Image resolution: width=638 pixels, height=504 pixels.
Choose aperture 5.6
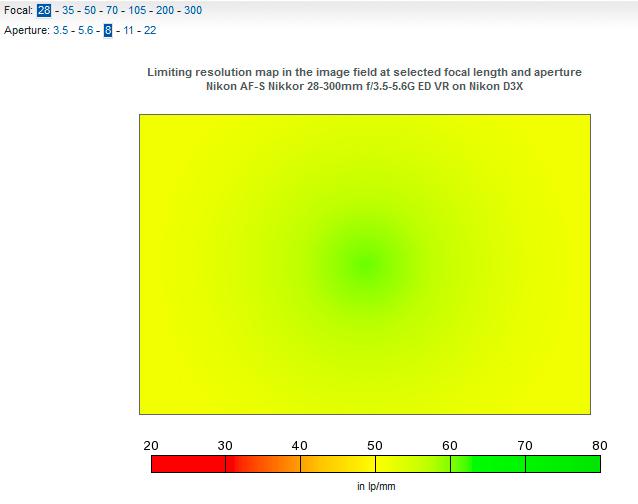point(85,30)
